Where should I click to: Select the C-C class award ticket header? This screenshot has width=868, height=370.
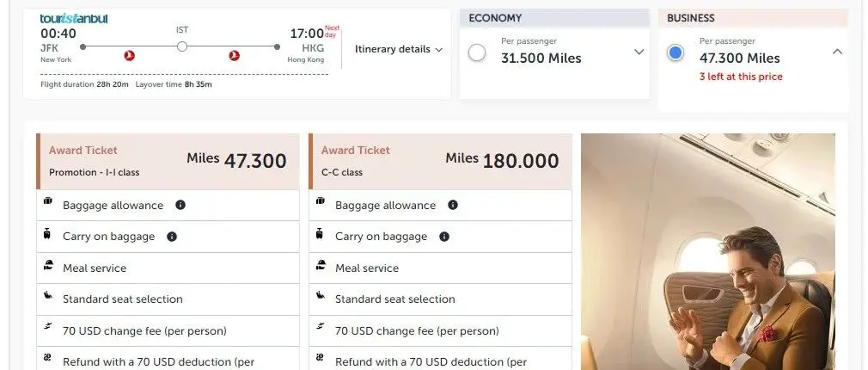click(x=440, y=161)
